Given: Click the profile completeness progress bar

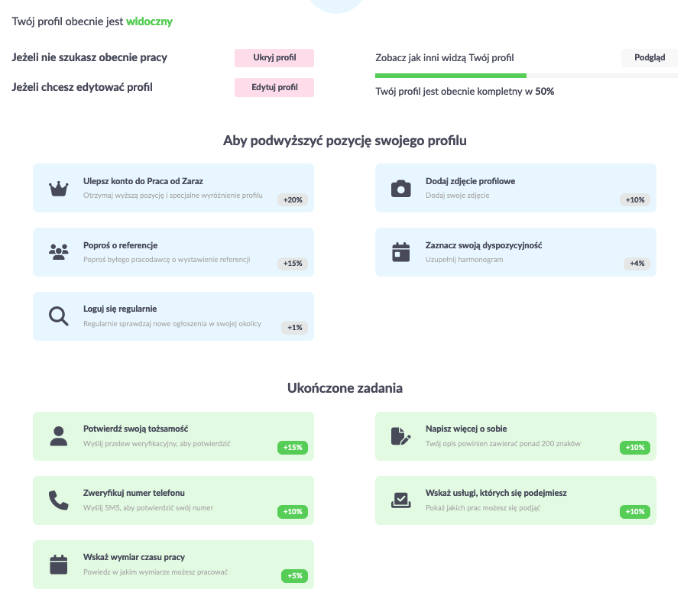Looking at the screenshot, I should [x=527, y=76].
